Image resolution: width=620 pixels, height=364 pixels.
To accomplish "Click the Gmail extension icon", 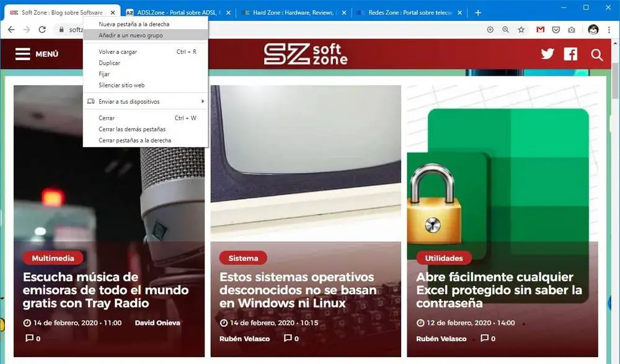I will [540, 30].
